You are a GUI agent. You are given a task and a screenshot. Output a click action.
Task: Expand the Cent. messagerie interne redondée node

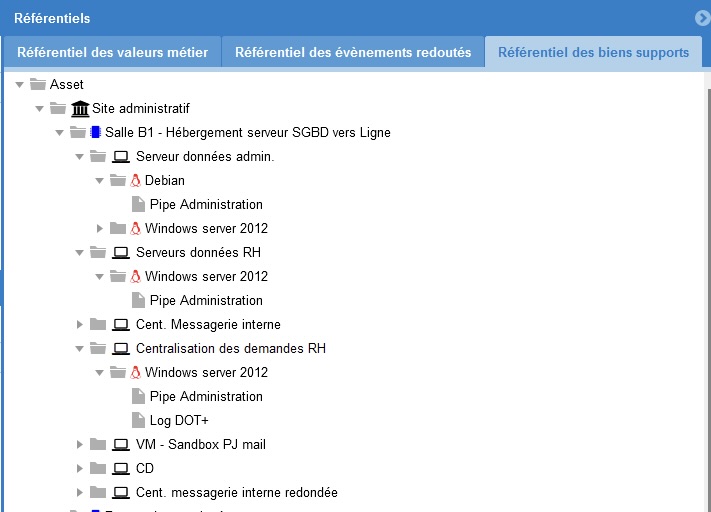coord(80,492)
